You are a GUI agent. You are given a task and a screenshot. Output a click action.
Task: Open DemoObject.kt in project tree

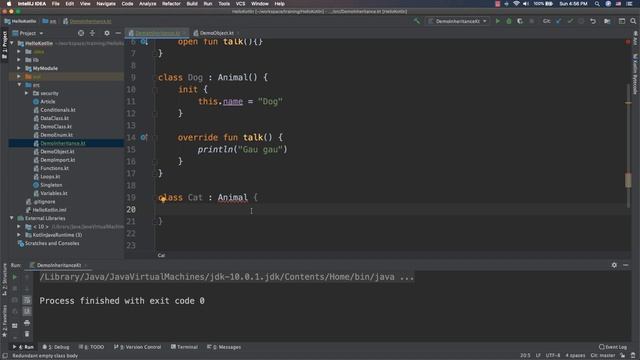[57, 151]
